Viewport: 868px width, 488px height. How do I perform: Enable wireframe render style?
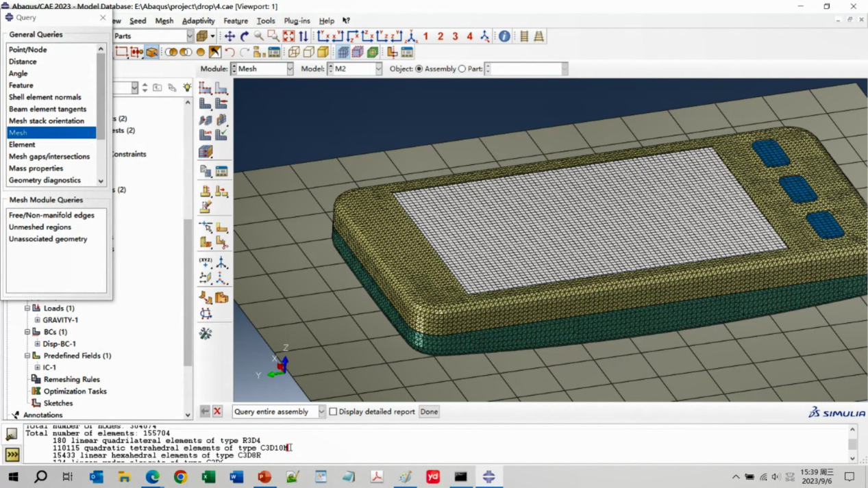click(294, 52)
